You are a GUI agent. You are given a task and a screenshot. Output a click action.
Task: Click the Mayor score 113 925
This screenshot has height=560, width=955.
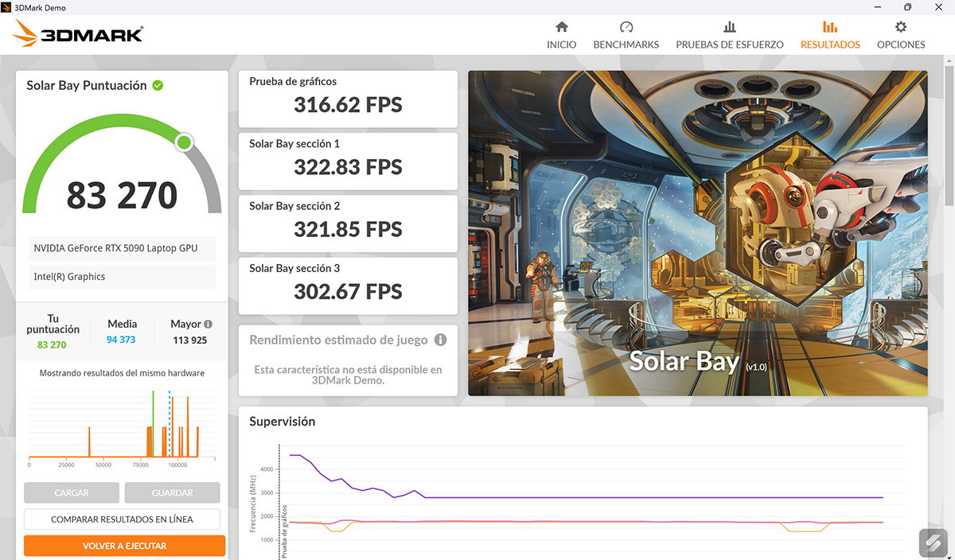pos(190,340)
